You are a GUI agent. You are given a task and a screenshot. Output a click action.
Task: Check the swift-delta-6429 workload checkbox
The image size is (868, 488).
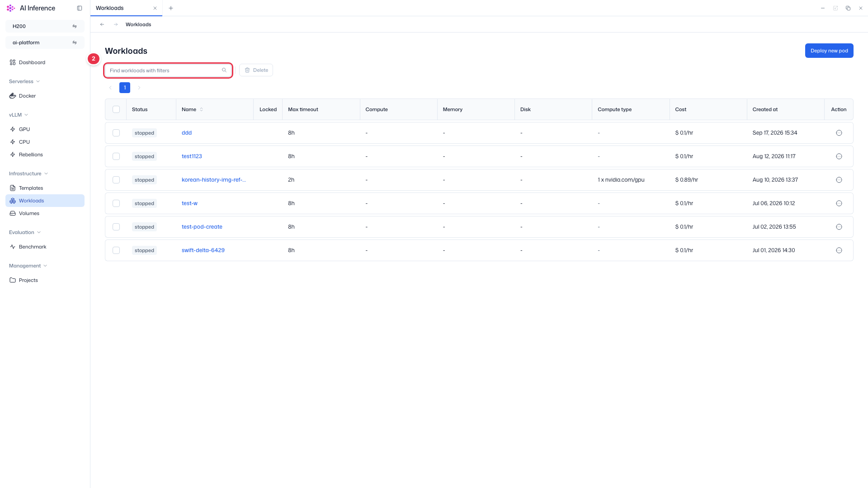[116, 250]
